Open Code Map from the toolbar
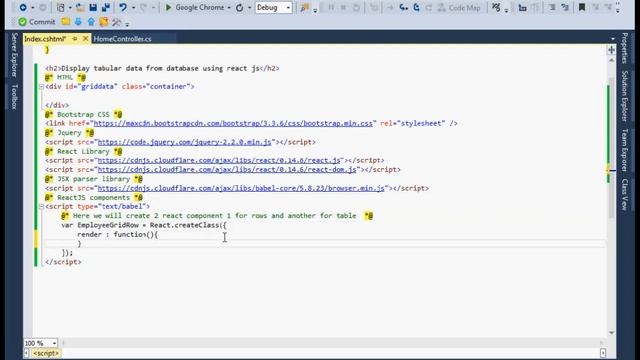This screenshot has height=360, width=640. click(x=459, y=7)
